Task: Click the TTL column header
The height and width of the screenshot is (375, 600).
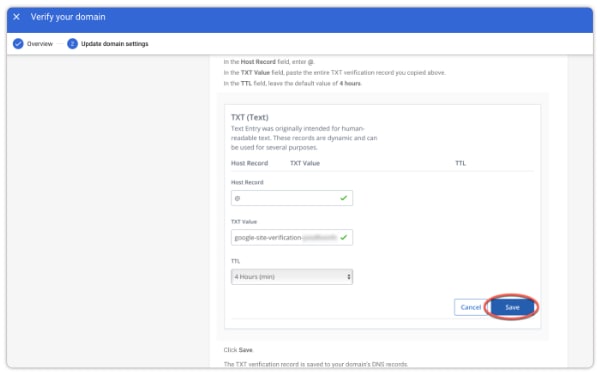Action: tap(460, 163)
